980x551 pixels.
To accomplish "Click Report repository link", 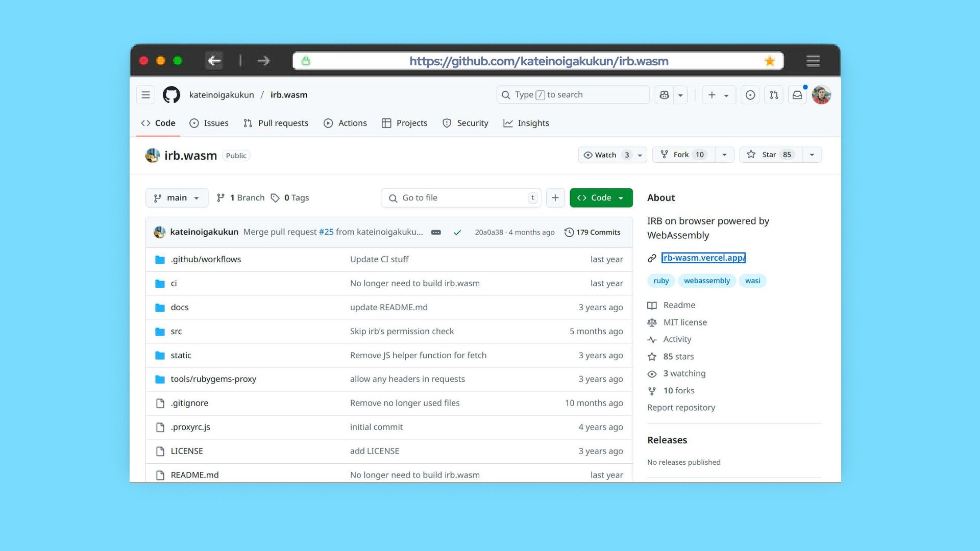I will pyautogui.click(x=681, y=408).
